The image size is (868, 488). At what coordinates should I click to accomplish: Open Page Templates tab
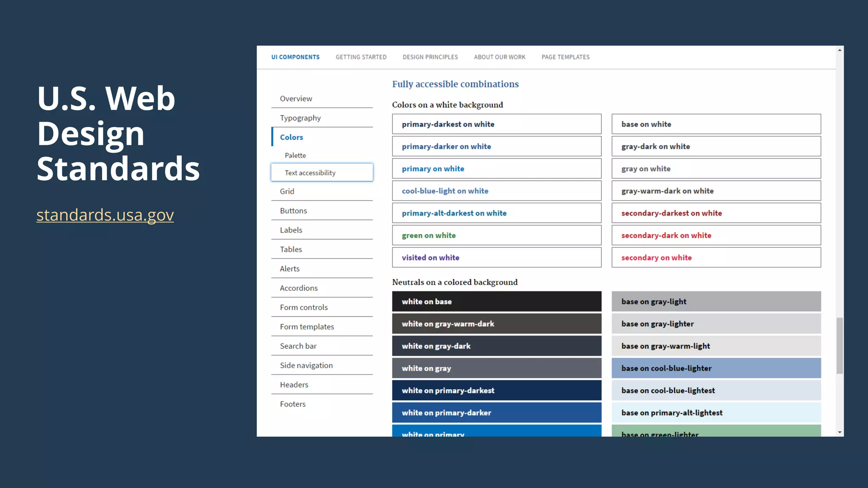tap(565, 57)
